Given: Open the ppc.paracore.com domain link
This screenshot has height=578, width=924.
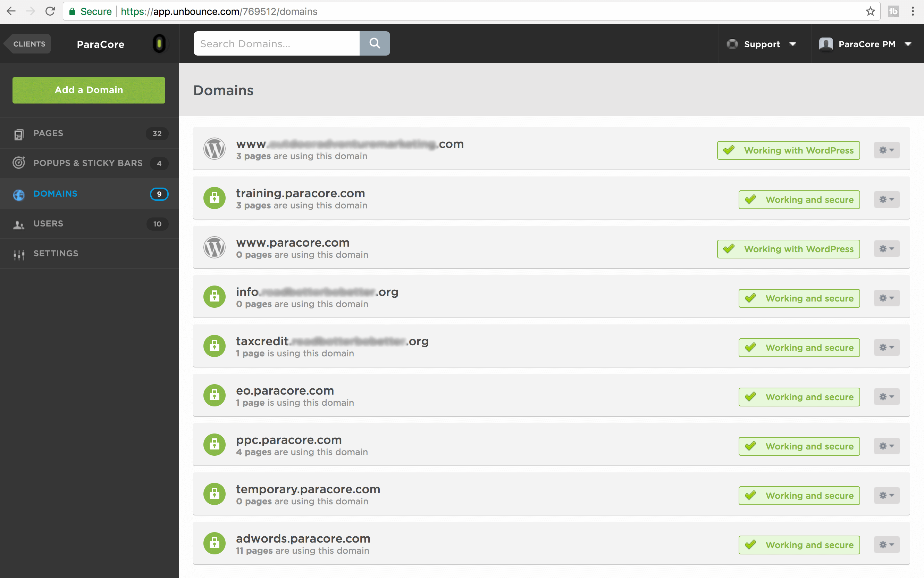Looking at the screenshot, I should coord(289,440).
